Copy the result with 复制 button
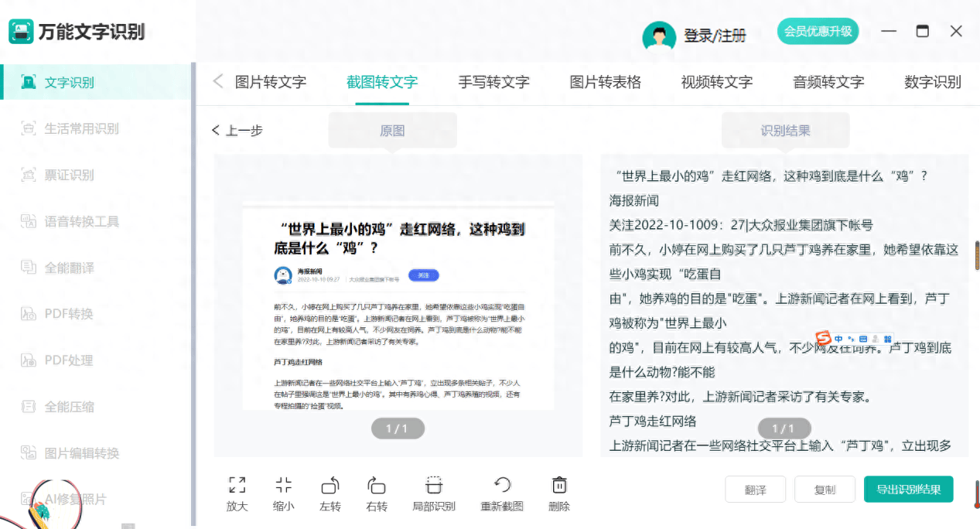Viewport: 980px width, 529px height. [x=825, y=490]
